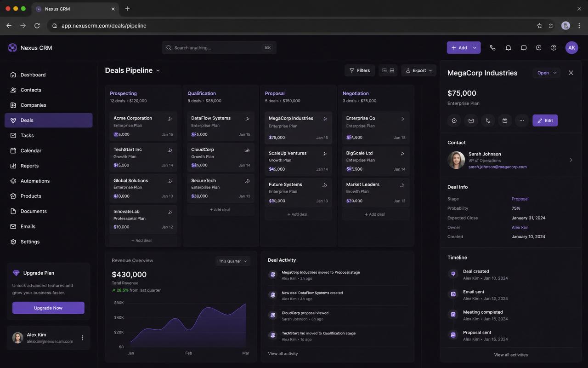The height and width of the screenshot is (368, 588).
Task: Switch to list view toggle
Action: pos(392,70)
